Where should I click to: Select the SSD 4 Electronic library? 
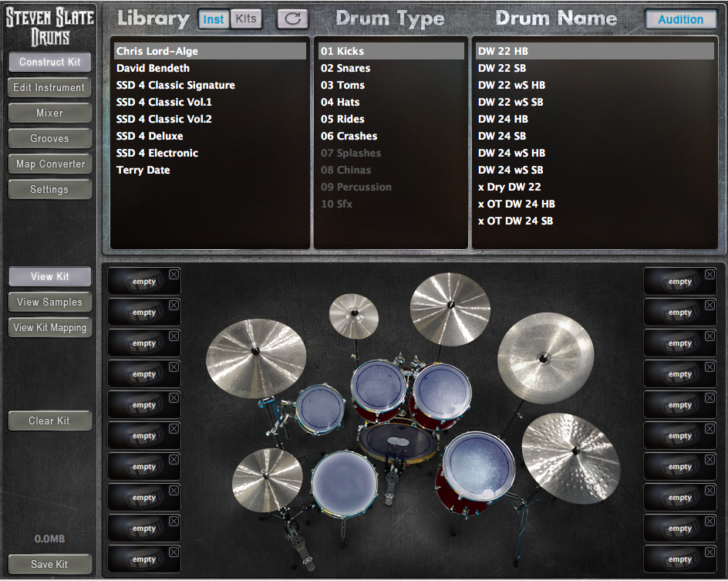pos(210,153)
